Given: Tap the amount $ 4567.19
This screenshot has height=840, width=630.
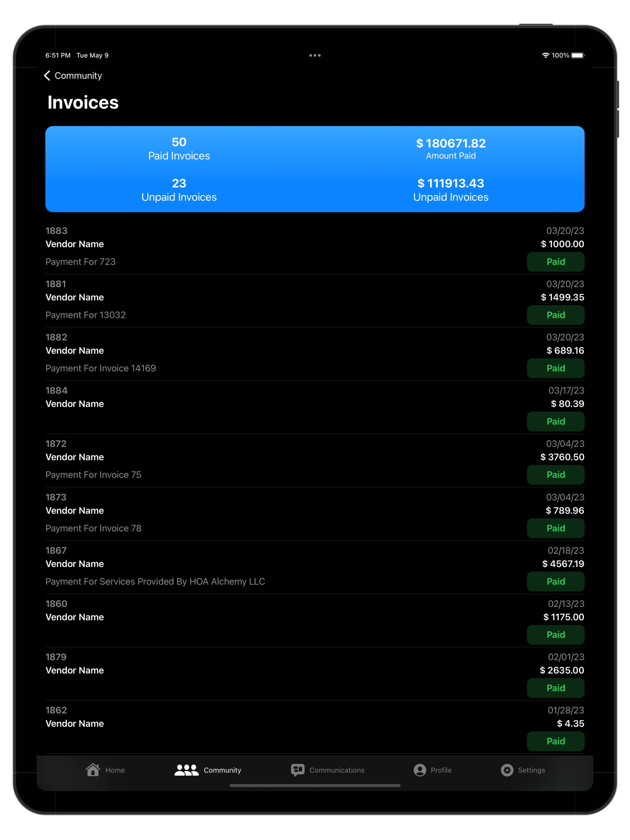Looking at the screenshot, I should coord(563,564).
